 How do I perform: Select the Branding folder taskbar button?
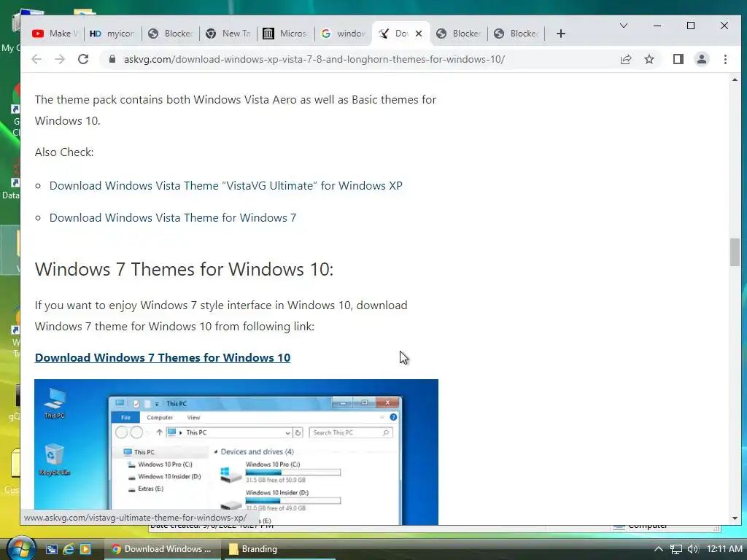(279, 549)
